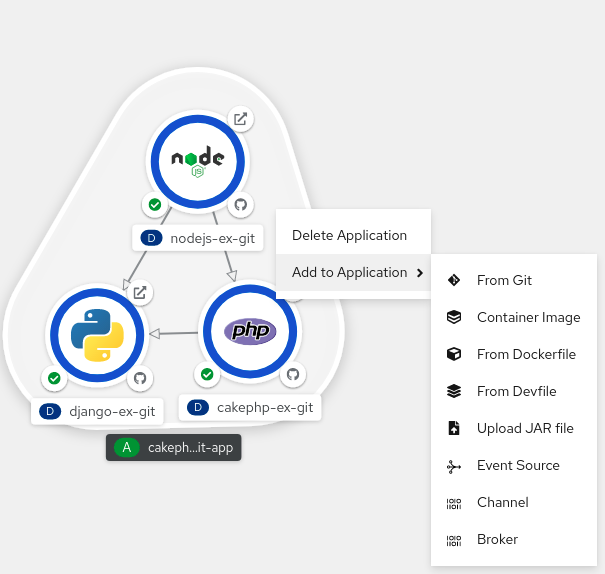Click GitHub source icon on nodejs node
605x574 pixels.
(x=239, y=205)
